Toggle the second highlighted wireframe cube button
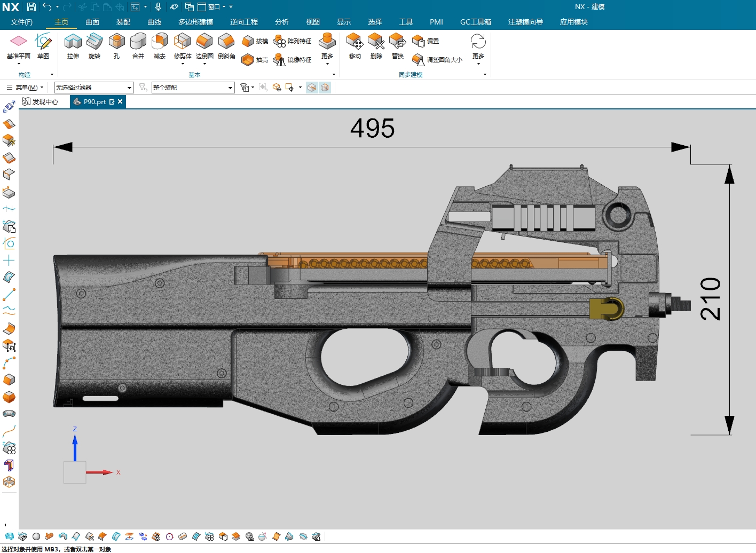The height and width of the screenshot is (553, 756). tap(325, 88)
